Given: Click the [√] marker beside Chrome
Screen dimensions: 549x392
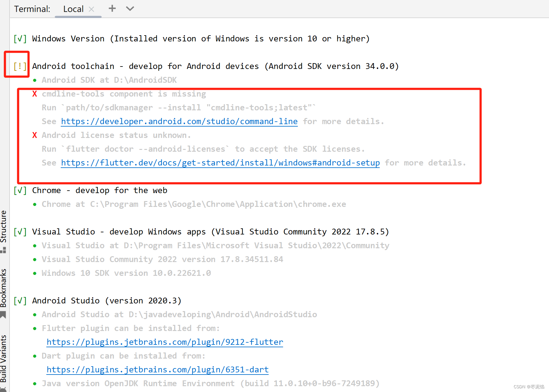Looking at the screenshot, I should [20, 190].
